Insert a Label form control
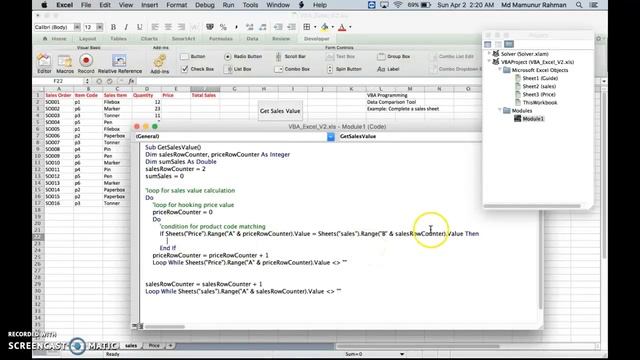Image resolution: width=640 pixels, height=360 pixels. click(x=388, y=69)
